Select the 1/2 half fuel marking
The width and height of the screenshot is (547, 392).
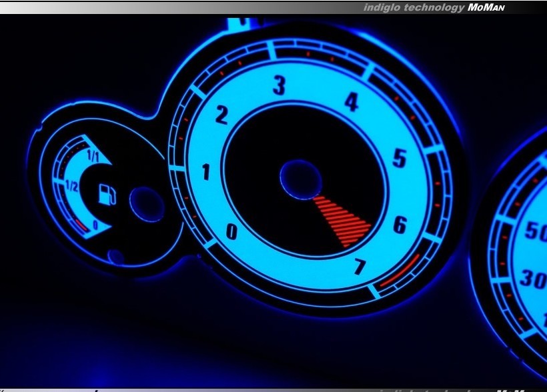pyautogui.click(x=72, y=187)
